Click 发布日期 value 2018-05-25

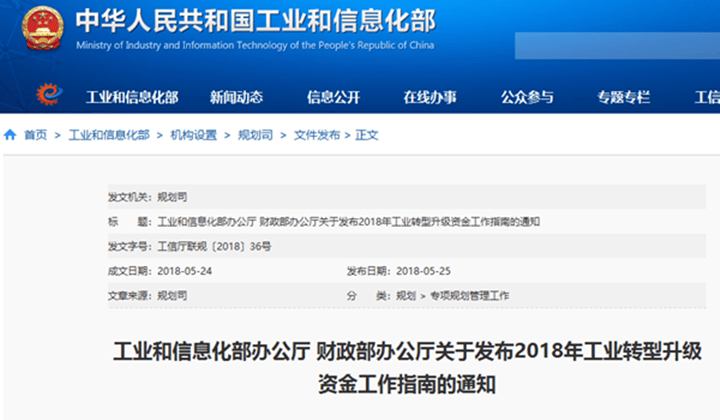pyautogui.click(x=423, y=271)
